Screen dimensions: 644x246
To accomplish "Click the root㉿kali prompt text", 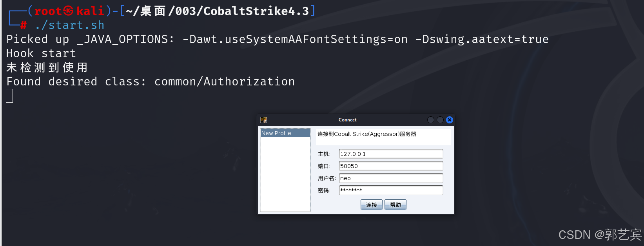I will point(69,11).
